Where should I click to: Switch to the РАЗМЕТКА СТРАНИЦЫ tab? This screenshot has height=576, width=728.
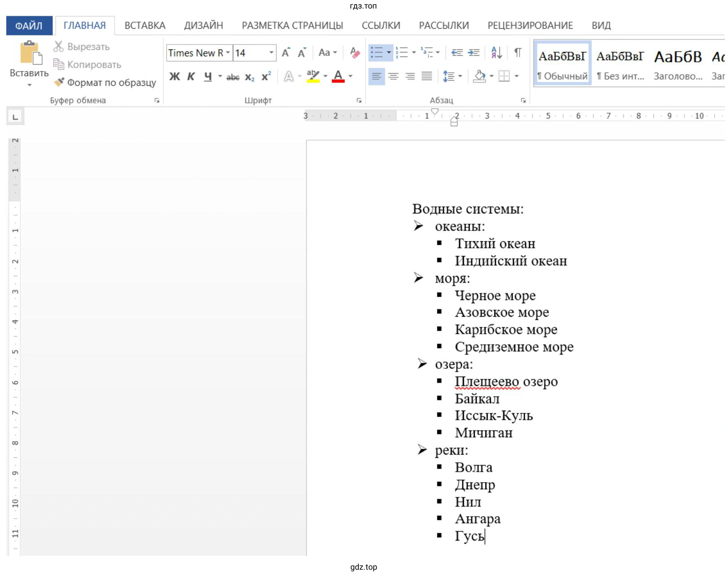[292, 26]
